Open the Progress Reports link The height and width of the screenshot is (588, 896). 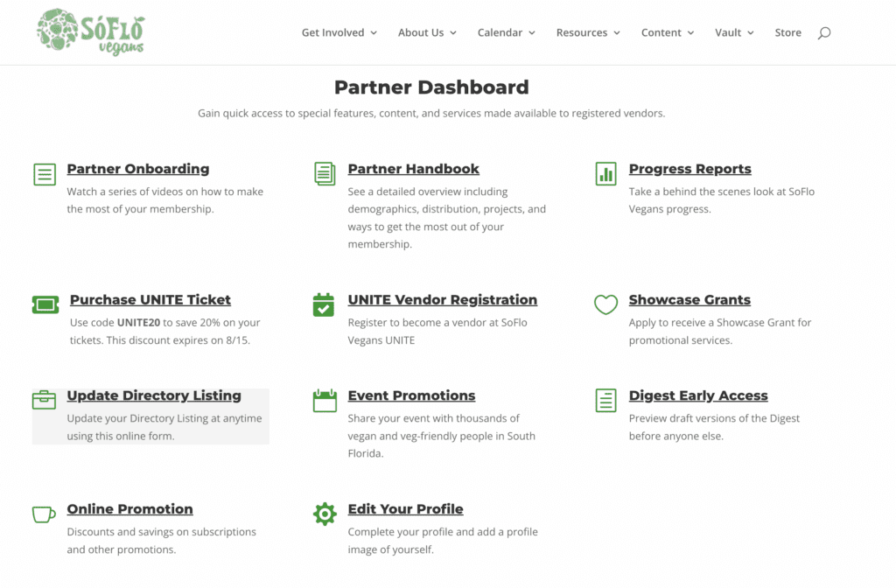point(690,169)
